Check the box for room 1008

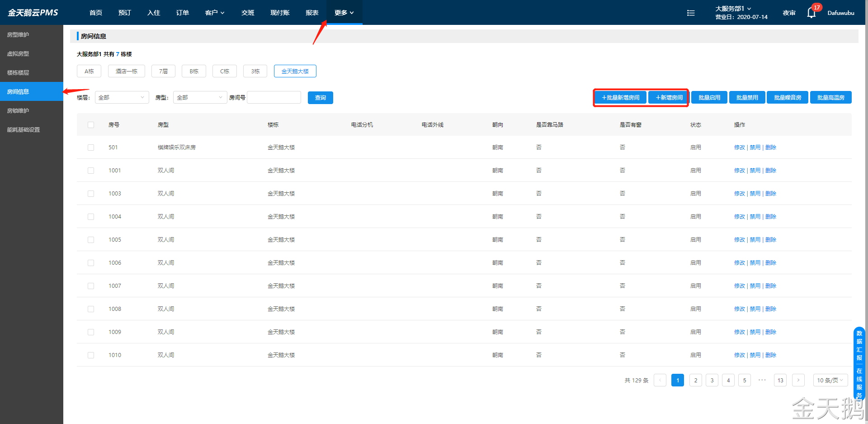91,309
